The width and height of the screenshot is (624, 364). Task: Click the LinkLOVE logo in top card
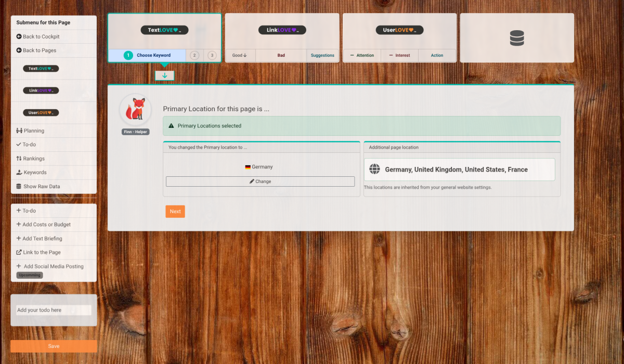tap(282, 30)
